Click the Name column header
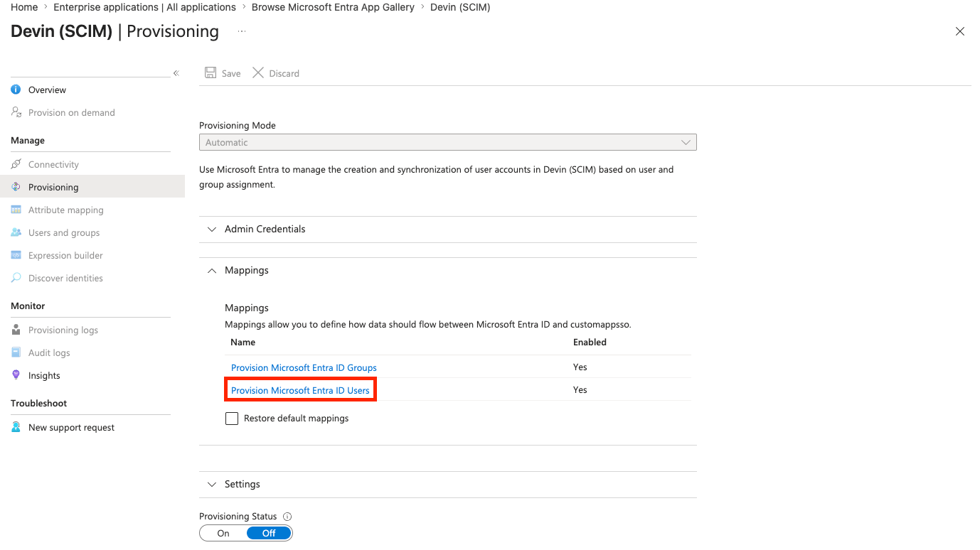 pyautogui.click(x=243, y=342)
